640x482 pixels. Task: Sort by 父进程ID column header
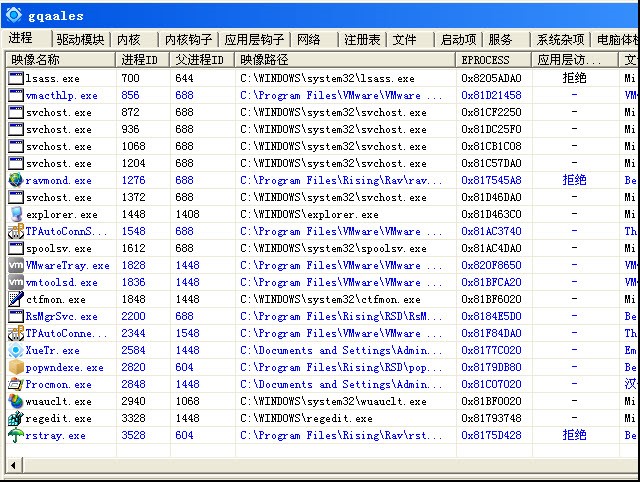(x=202, y=60)
